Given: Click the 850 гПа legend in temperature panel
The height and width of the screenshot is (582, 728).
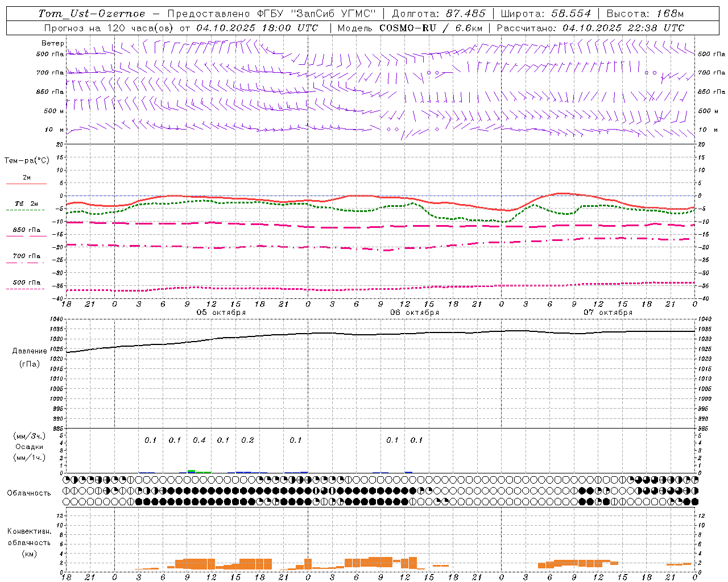Looking at the screenshot, I should [27, 230].
